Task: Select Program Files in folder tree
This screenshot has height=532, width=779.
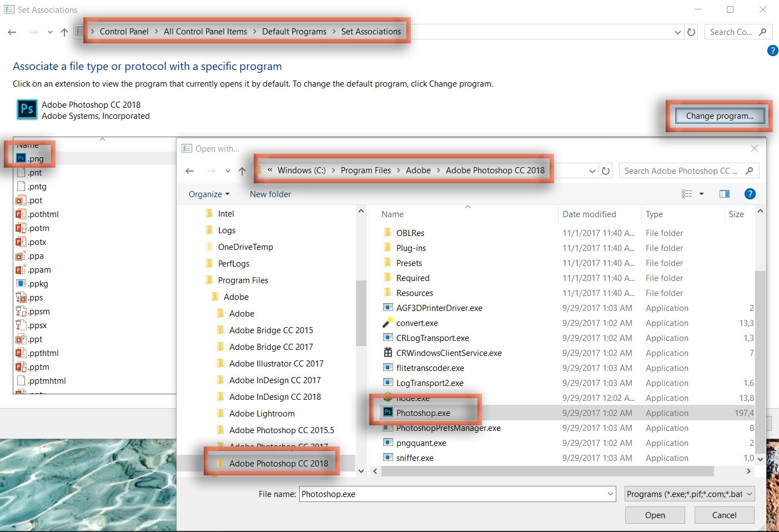Action: pyautogui.click(x=243, y=280)
